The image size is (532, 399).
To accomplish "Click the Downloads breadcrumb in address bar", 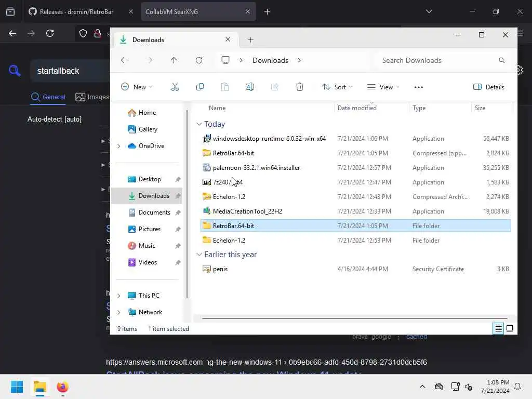I will click(270, 60).
